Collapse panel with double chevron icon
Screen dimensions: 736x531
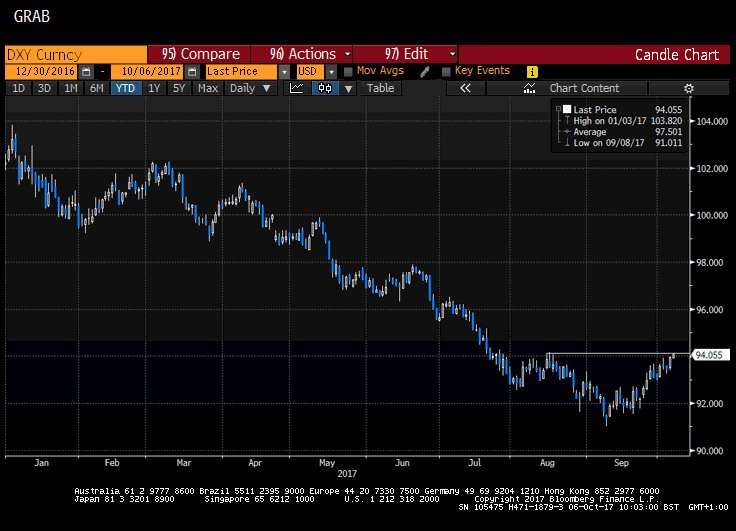tap(465, 88)
